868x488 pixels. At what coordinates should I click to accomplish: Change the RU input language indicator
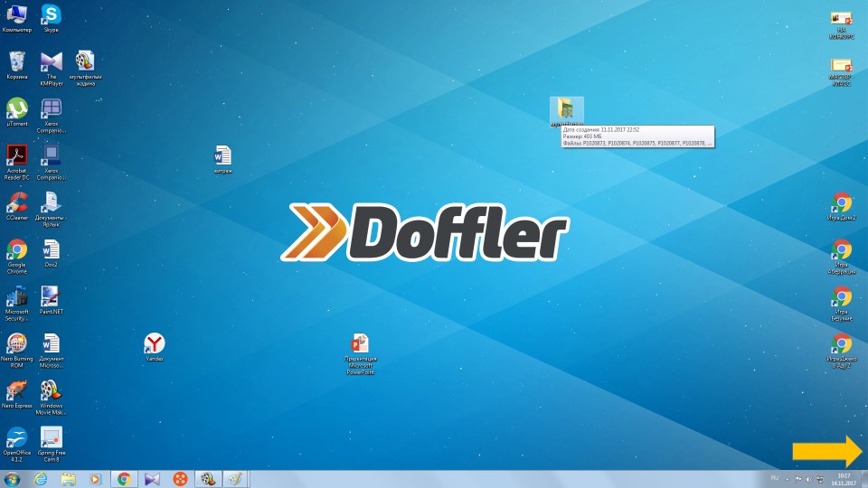coord(775,478)
